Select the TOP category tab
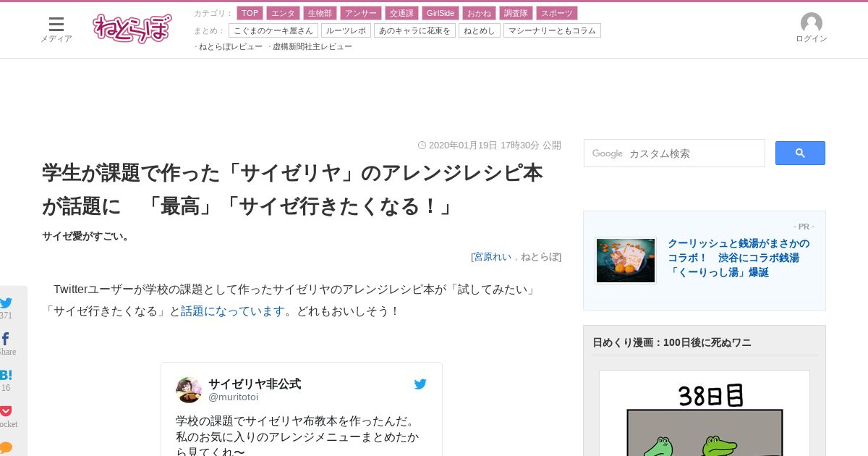 pyautogui.click(x=250, y=13)
